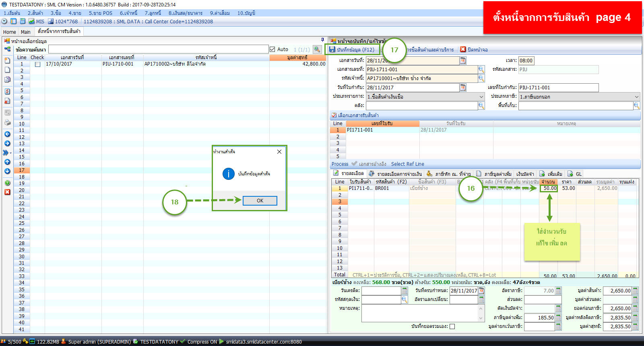Screen dimensions: 644x346
Task: Click the clock icon in top toolbar
Action: 4,21
